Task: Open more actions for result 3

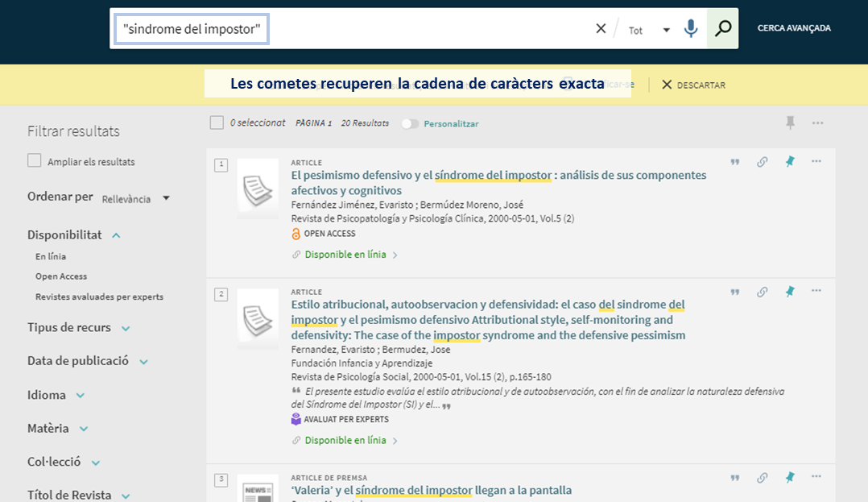Action: [x=816, y=476]
